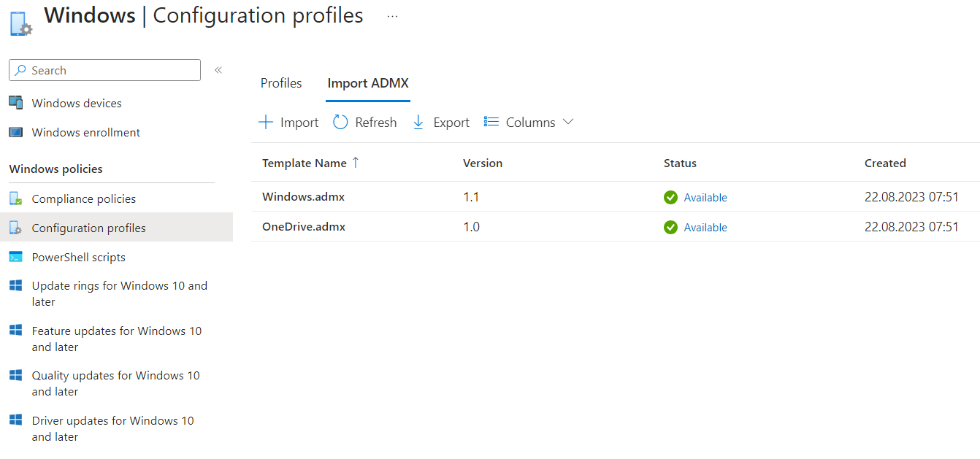Click the Compliance policies icon

(x=16, y=198)
